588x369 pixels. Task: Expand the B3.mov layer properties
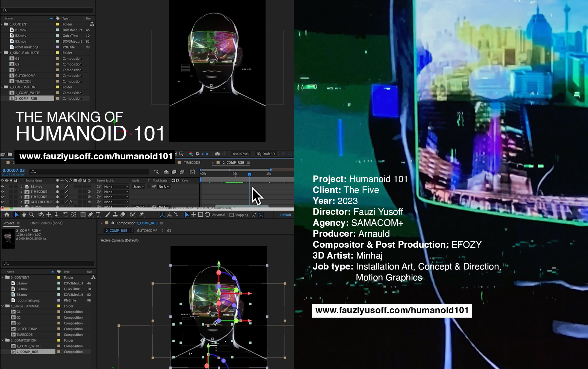tap(22, 186)
